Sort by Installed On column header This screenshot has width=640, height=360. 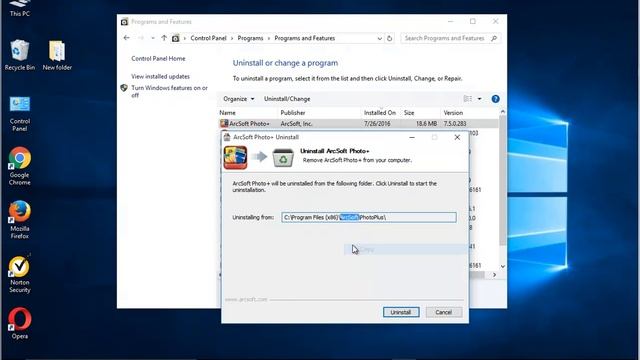381,113
